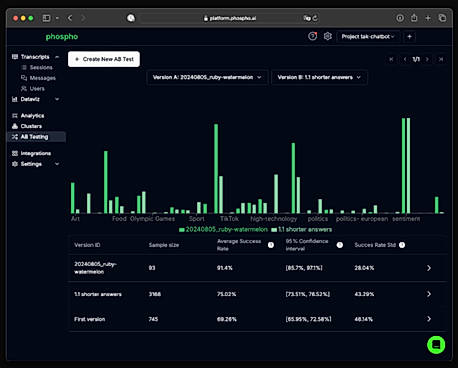Click the Sample size column header
Screen dimensions: 458x368
click(x=164, y=245)
